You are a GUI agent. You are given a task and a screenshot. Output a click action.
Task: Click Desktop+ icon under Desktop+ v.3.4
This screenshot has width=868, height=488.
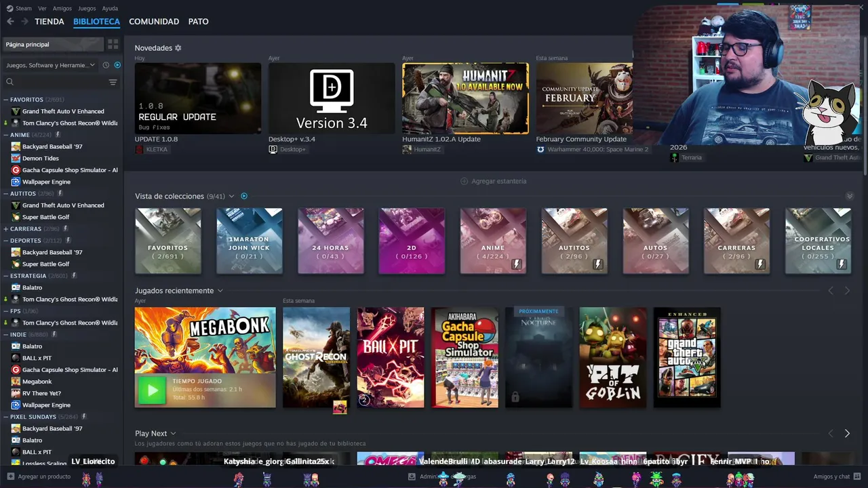pos(273,149)
